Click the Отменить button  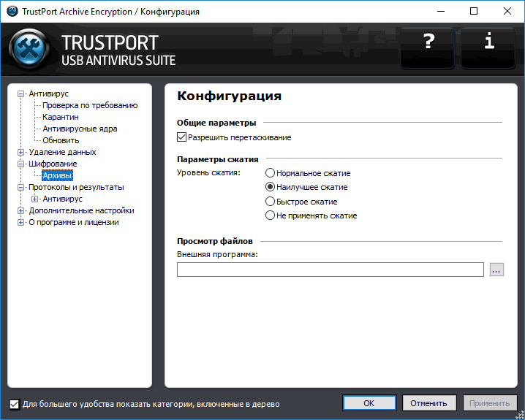tap(429, 403)
